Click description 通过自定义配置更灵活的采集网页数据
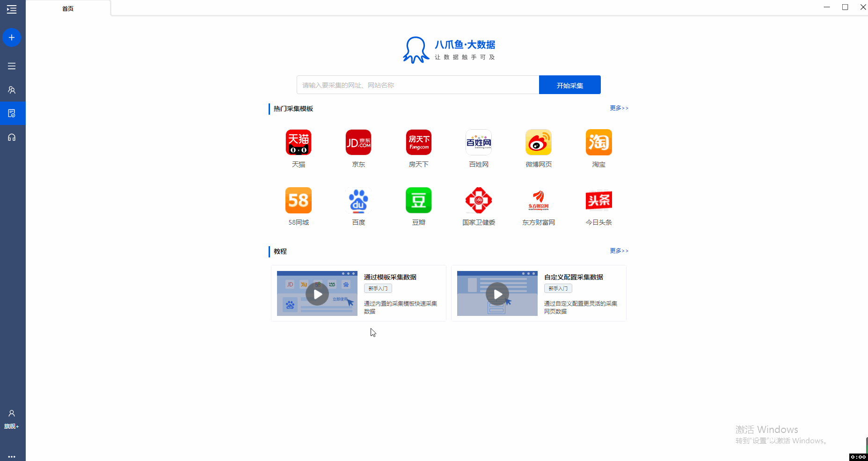868x461 pixels. (x=581, y=307)
